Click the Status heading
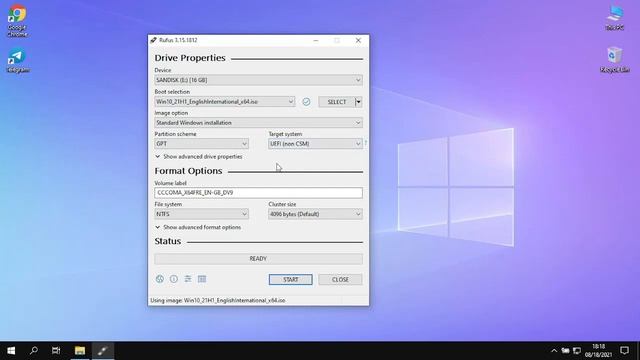Image resolution: width=640 pixels, height=360 pixels. [168, 241]
